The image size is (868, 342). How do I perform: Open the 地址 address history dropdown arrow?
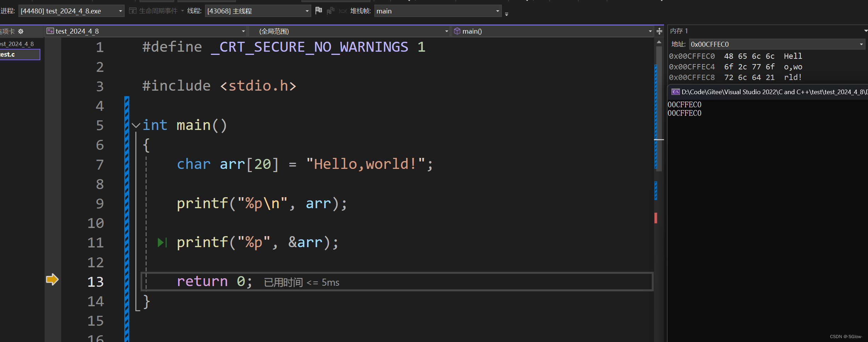861,44
